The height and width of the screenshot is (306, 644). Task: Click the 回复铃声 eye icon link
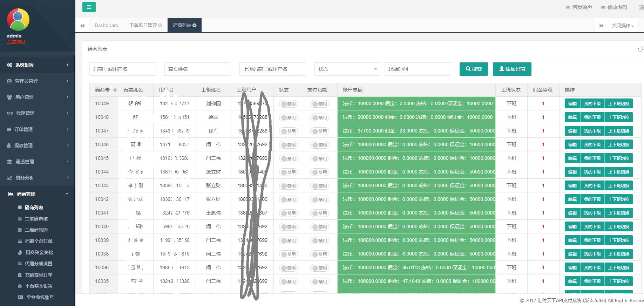point(578,7)
